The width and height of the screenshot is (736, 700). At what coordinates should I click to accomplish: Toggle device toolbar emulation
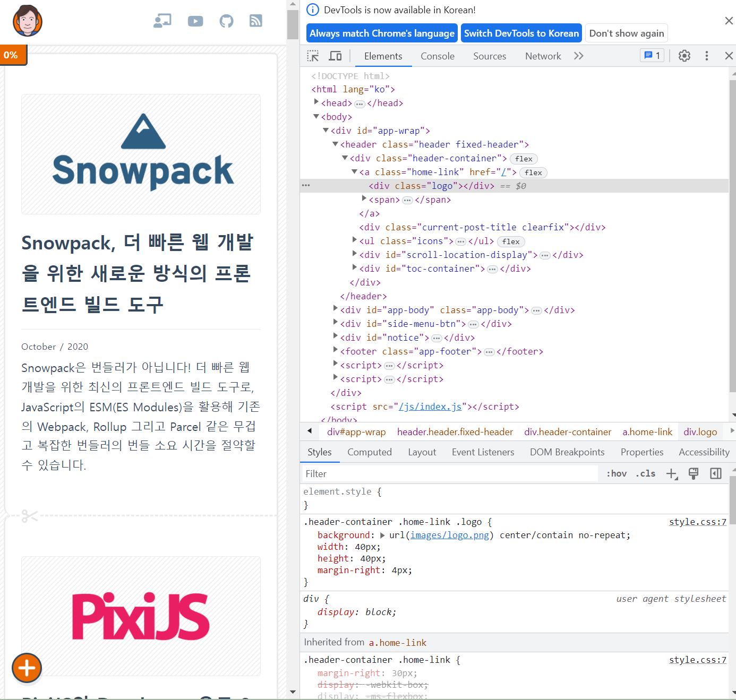pos(335,56)
